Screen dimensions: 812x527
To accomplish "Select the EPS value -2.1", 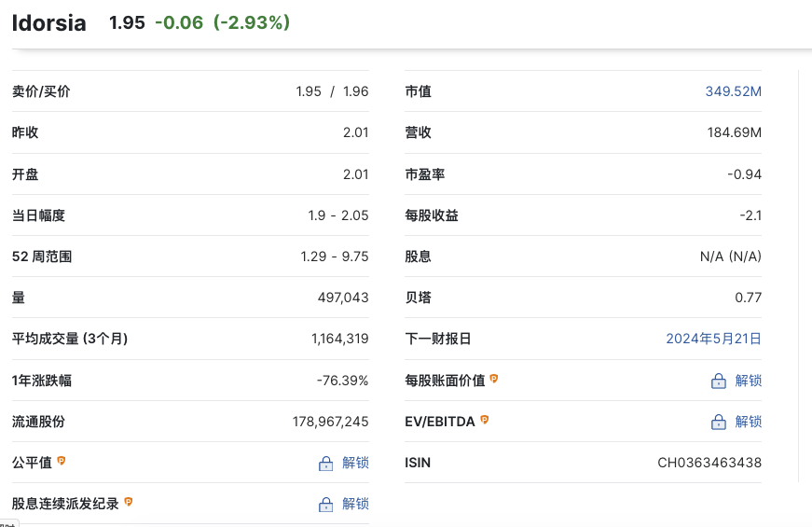I will pos(750,215).
